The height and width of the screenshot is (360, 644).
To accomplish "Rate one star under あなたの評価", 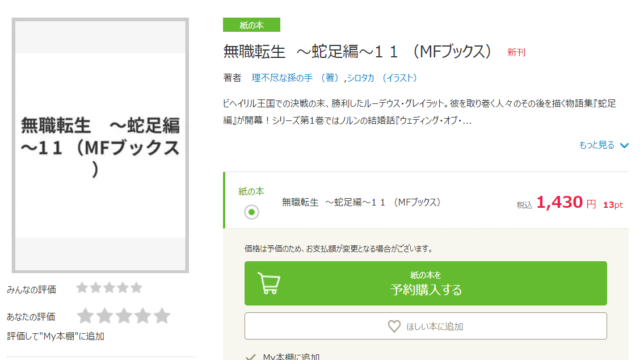I will click(85, 316).
